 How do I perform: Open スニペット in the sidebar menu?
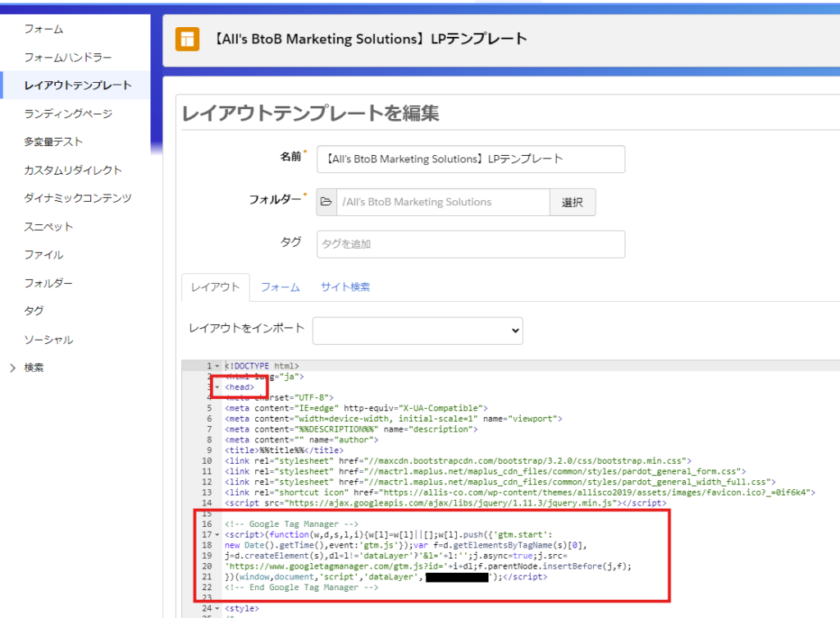coord(48,227)
